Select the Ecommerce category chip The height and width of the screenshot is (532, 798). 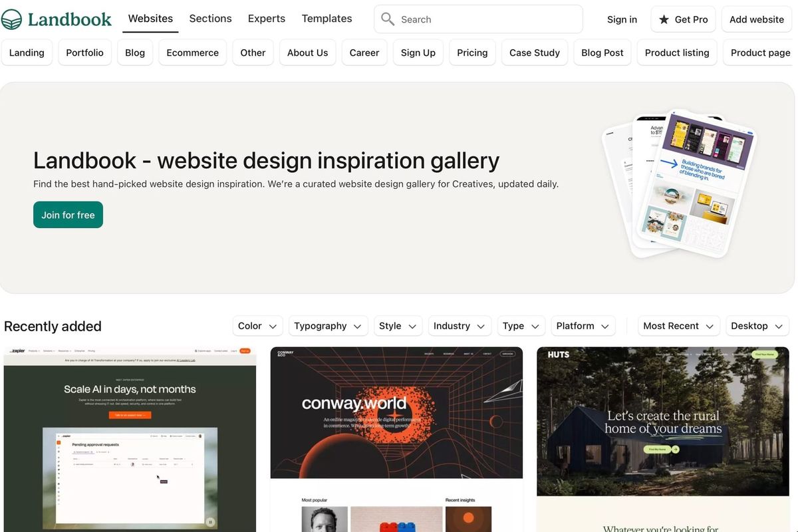point(192,53)
